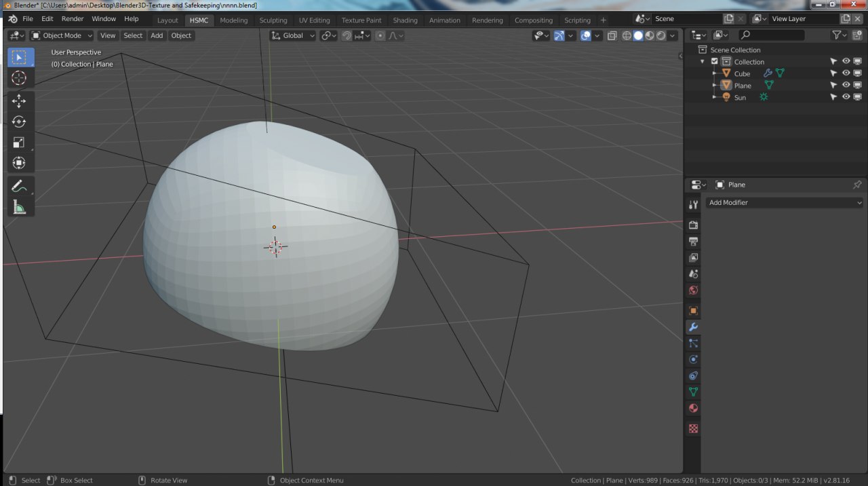
Task: Open the Render properties tab
Action: coord(693,225)
